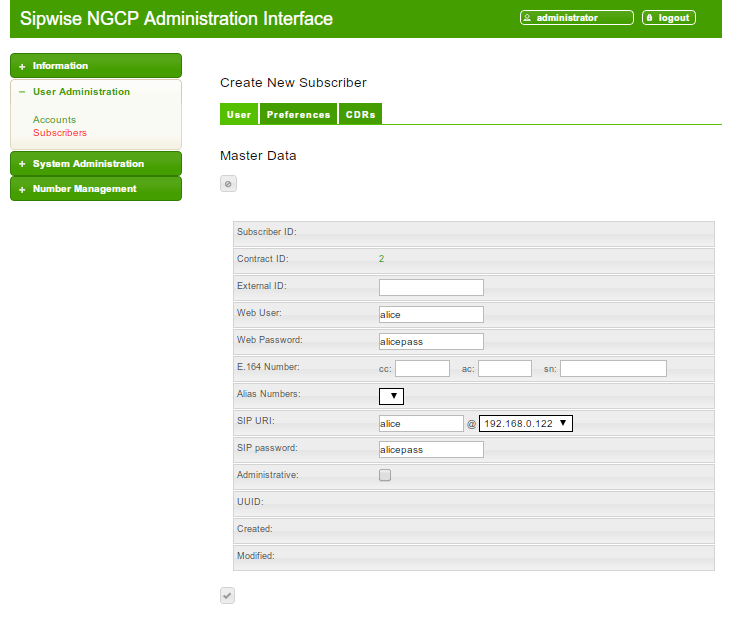Click the administrator user button
This screenshot has width=737, height=623.
pos(576,18)
